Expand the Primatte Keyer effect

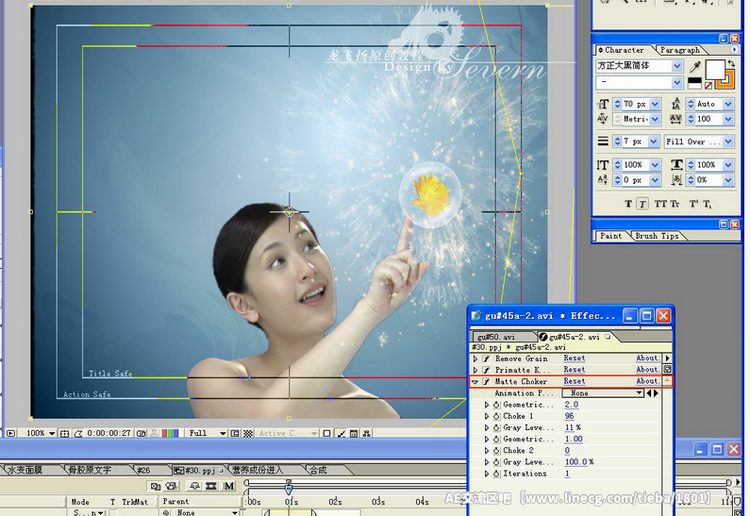pyautogui.click(x=475, y=370)
